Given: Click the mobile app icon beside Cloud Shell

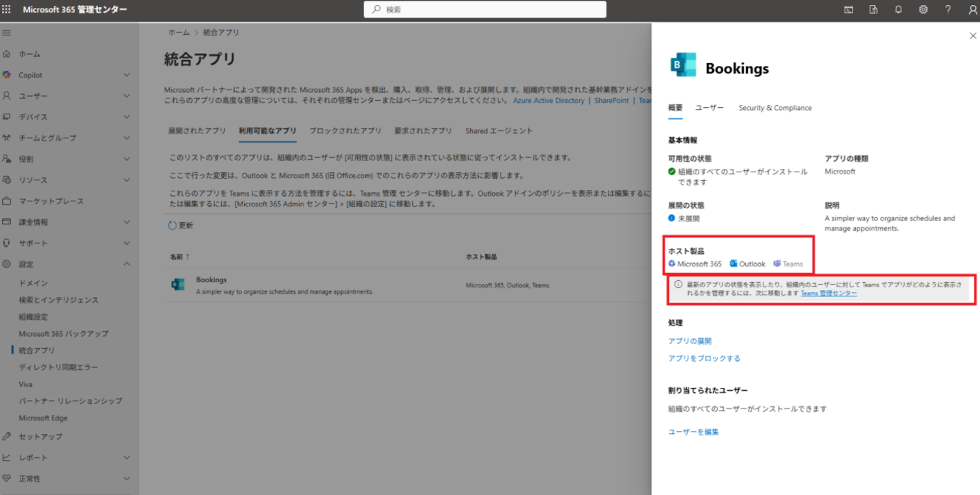Looking at the screenshot, I should tap(874, 10).
